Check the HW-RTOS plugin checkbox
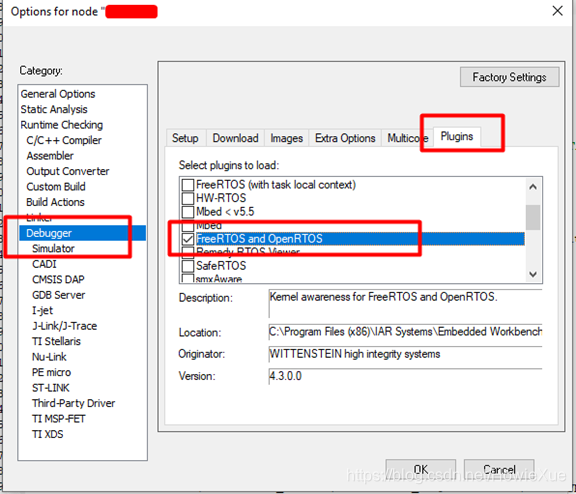The width and height of the screenshot is (576, 494). point(188,198)
